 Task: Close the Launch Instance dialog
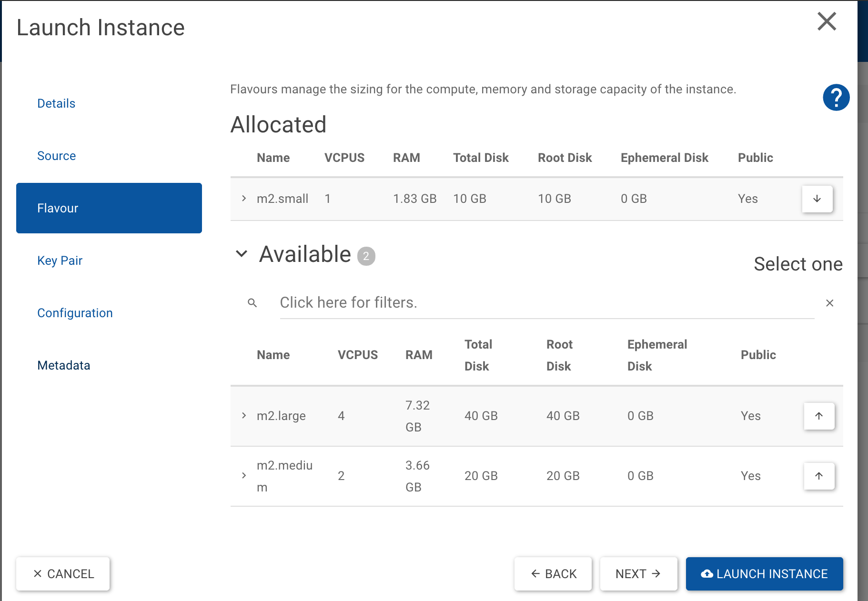(x=827, y=21)
